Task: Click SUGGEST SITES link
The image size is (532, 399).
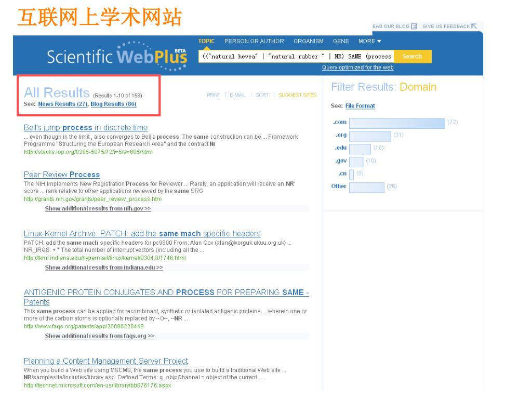Action: [x=297, y=95]
